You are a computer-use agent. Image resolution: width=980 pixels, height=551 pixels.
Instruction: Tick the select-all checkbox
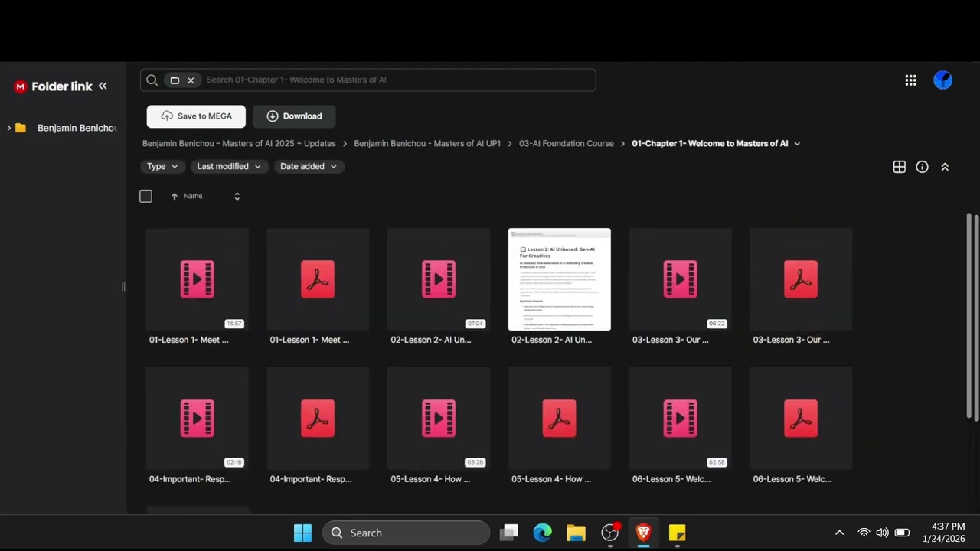pyautogui.click(x=145, y=197)
